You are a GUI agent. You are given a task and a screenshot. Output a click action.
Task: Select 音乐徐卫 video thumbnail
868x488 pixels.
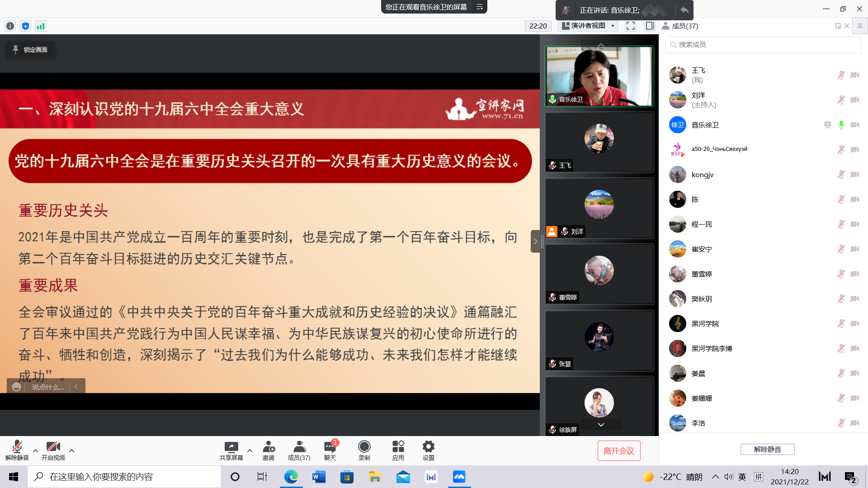click(599, 76)
